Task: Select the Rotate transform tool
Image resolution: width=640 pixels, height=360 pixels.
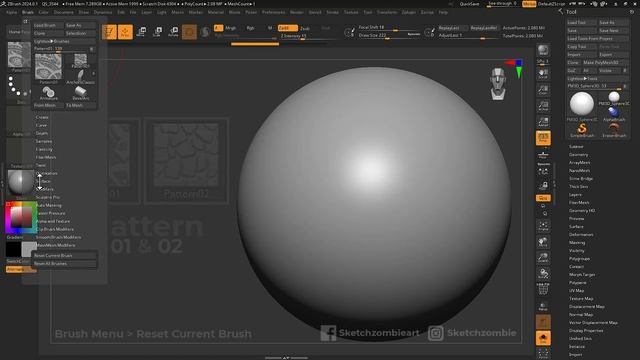Action: [173, 32]
